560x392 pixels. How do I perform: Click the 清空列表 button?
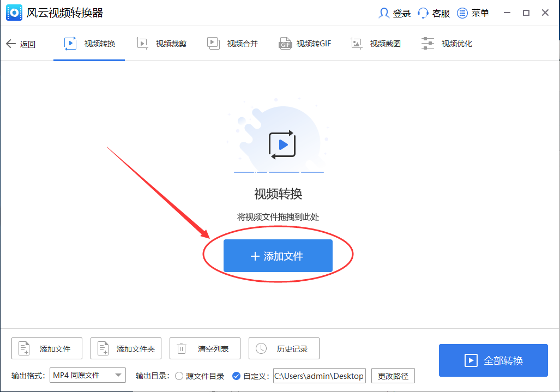tap(205, 348)
